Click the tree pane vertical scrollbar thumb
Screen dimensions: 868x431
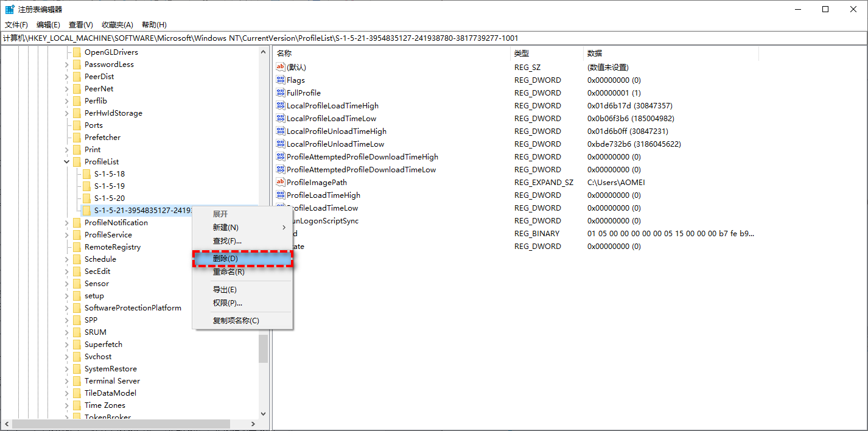[263, 348]
